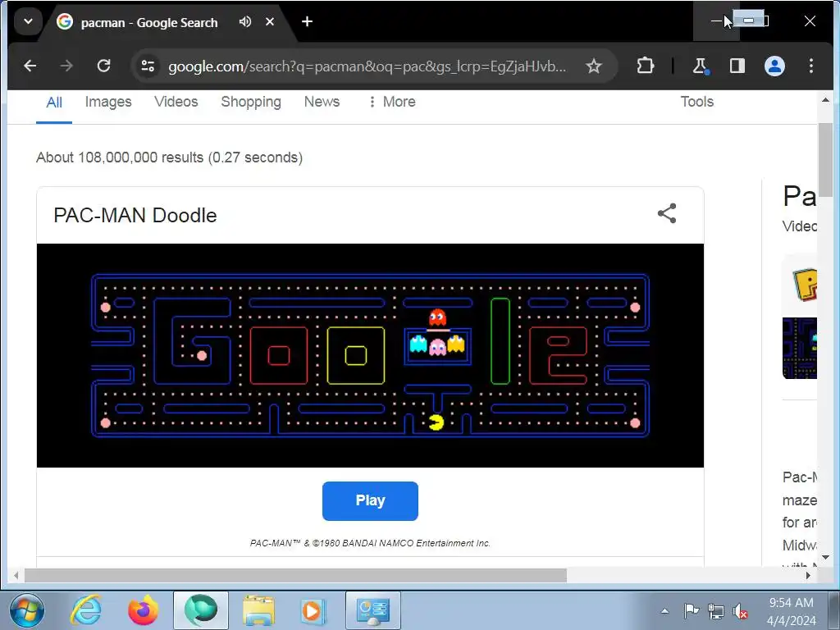The width and height of the screenshot is (840, 630).
Task: Open Chrome Labs flask icon
Action: [700, 66]
